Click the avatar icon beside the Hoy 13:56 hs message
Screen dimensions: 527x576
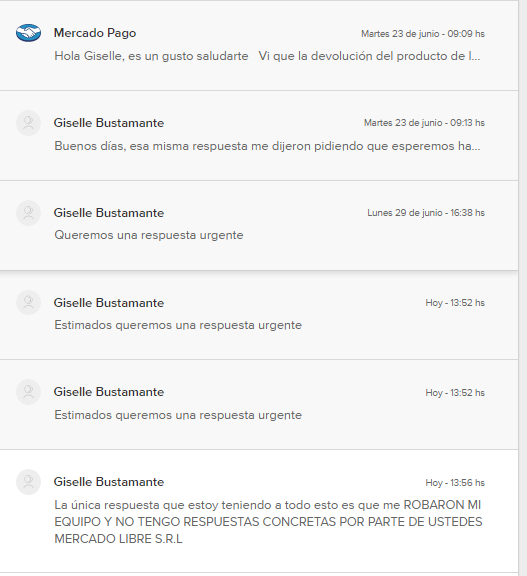[28, 482]
